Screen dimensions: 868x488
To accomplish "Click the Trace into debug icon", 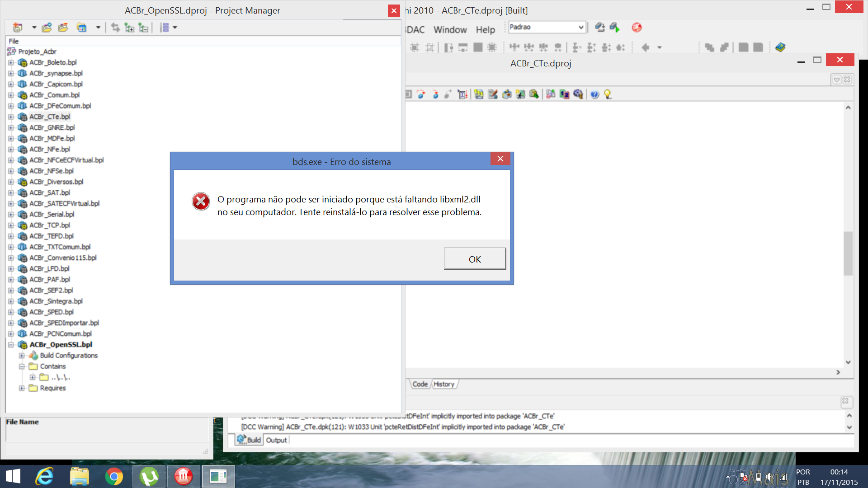I will (x=435, y=94).
